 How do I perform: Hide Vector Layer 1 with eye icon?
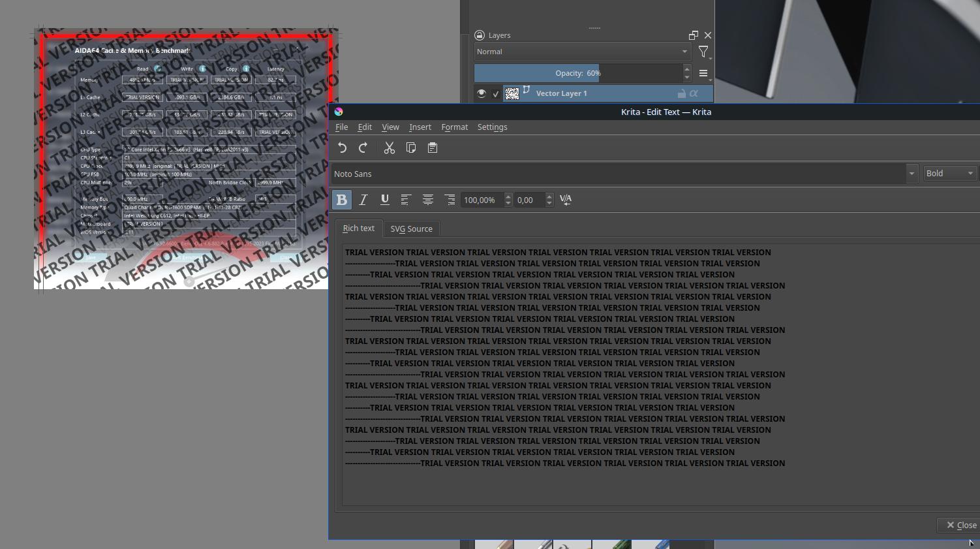tap(482, 93)
